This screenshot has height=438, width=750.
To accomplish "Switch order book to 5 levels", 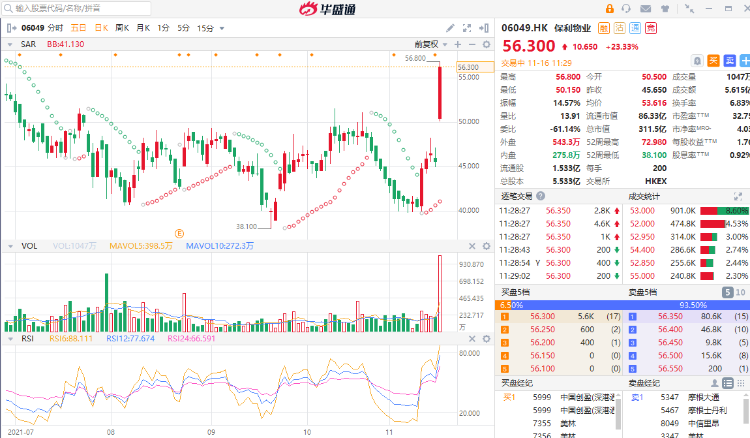I will [728, 292].
